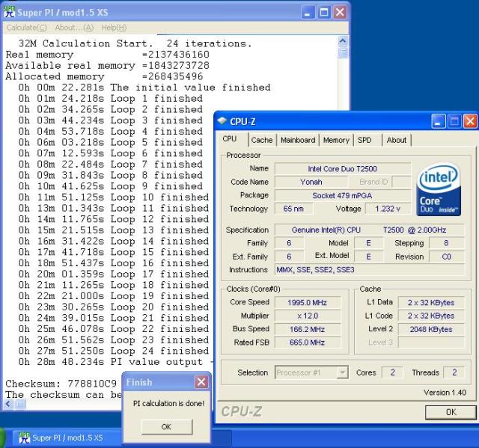
Task: Open the About tab in CPU-Z
Action: click(397, 140)
